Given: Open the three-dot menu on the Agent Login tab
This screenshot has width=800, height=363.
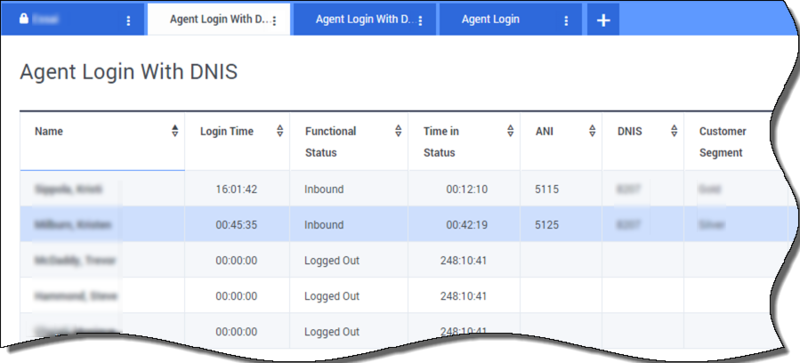Looking at the screenshot, I should coord(566,20).
